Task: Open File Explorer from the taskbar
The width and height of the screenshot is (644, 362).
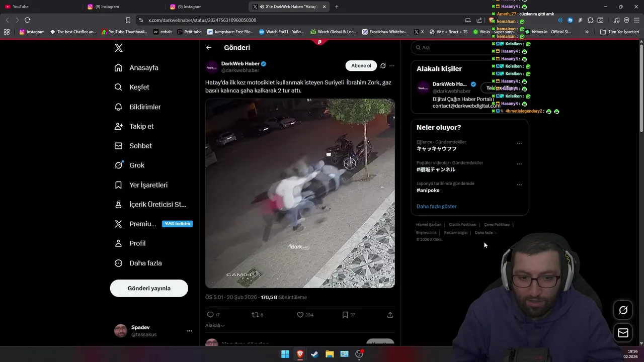Action: click(330, 354)
